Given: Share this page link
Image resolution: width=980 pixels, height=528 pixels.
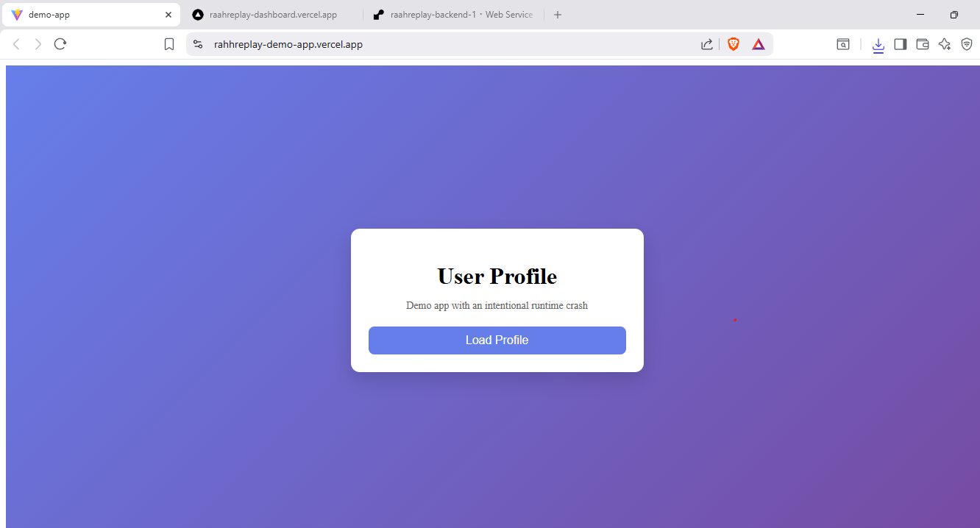Looking at the screenshot, I should point(707,44).
